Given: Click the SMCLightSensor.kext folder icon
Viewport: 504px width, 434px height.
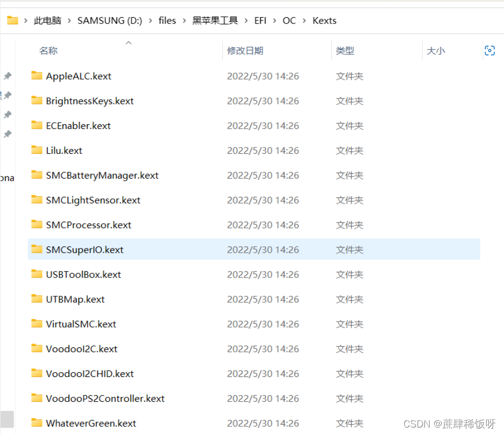Looking at the screenshot, I should point(37,200).
